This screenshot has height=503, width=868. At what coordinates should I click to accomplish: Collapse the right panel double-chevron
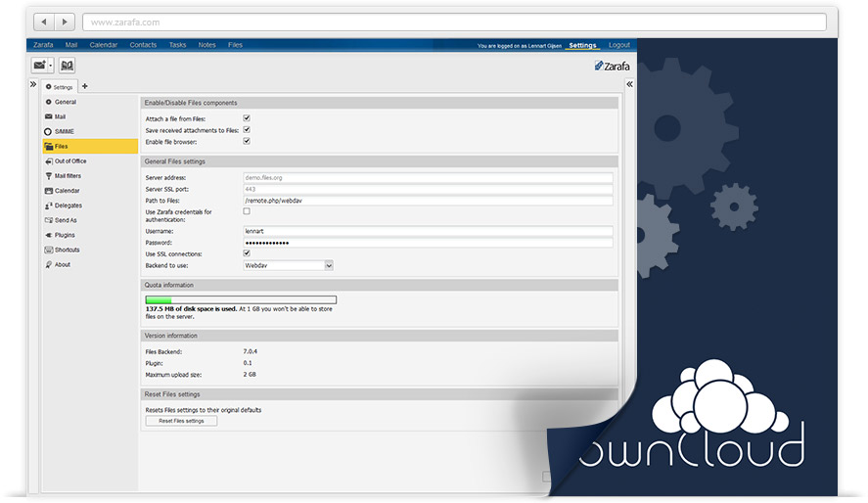[x=629, y=84]
